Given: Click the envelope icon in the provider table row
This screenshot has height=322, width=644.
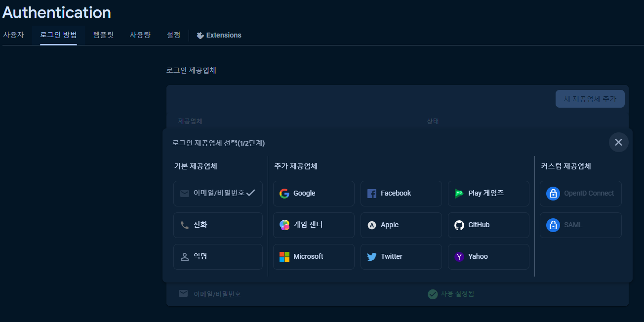Looking at the screenshot, I should click(x=183, y=294).
